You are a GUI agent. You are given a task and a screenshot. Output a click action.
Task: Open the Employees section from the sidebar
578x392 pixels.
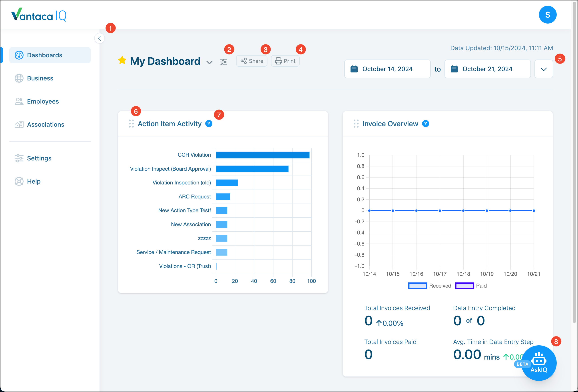19,101
